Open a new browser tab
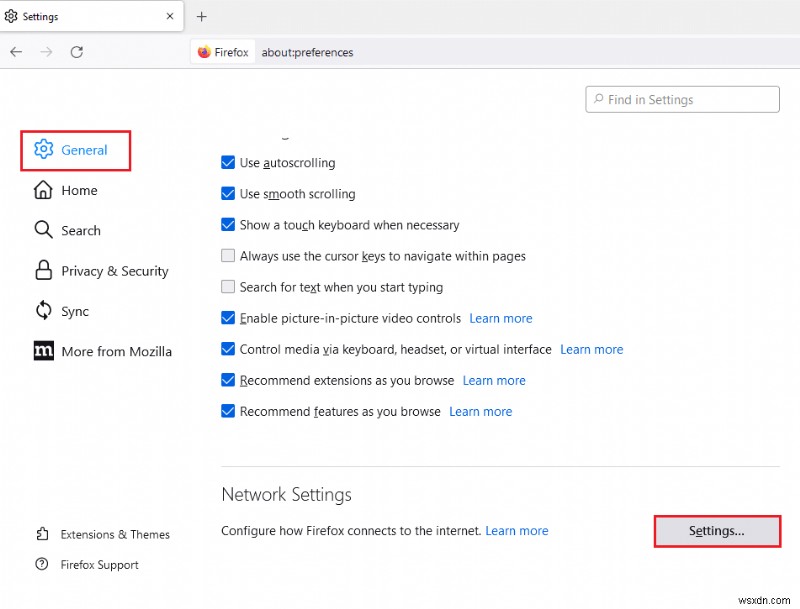800x609 pixels. tap(202, 16)
